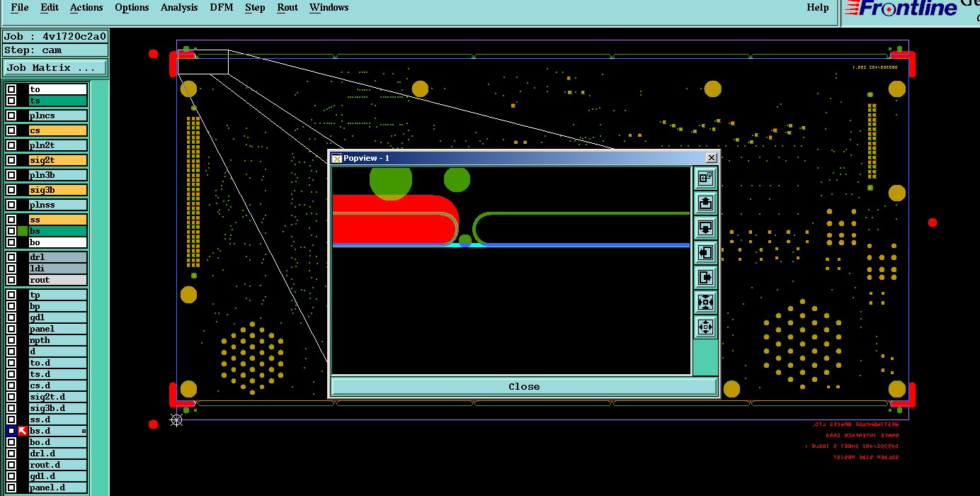Toggle the checkbox for layer ts
The image size is (980, 496).
(11, 101)
